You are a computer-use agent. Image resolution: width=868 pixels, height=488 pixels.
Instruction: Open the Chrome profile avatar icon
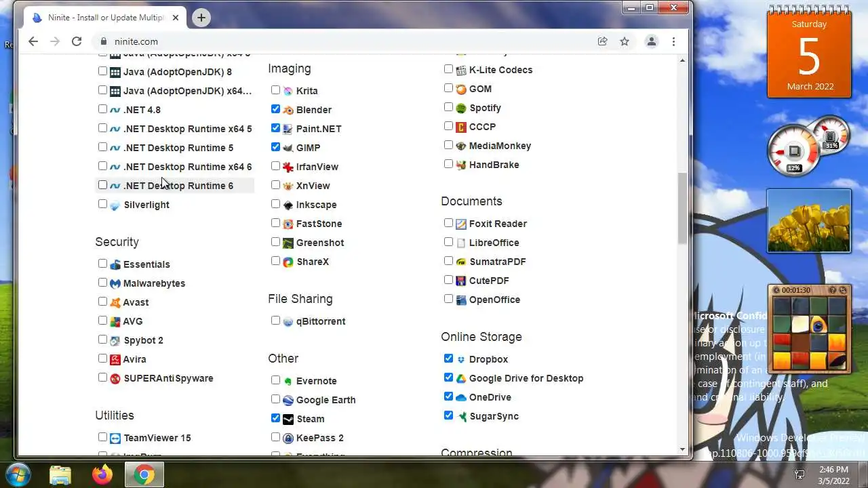[651, 41]
